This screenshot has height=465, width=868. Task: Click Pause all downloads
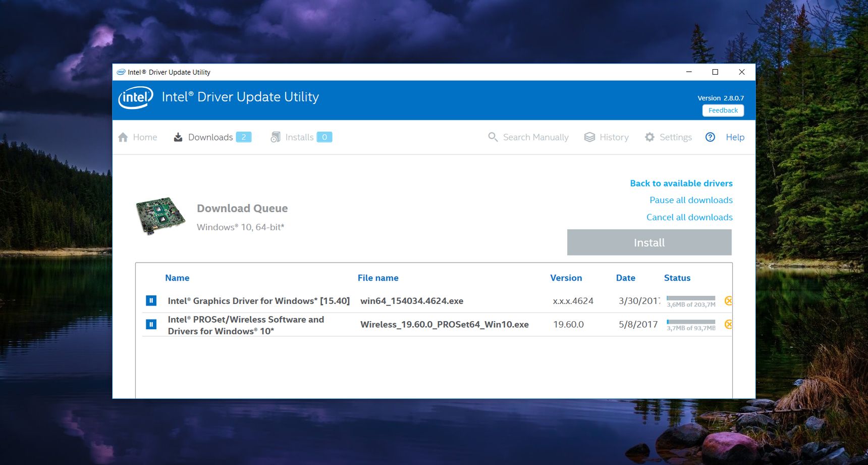[691, 200]
